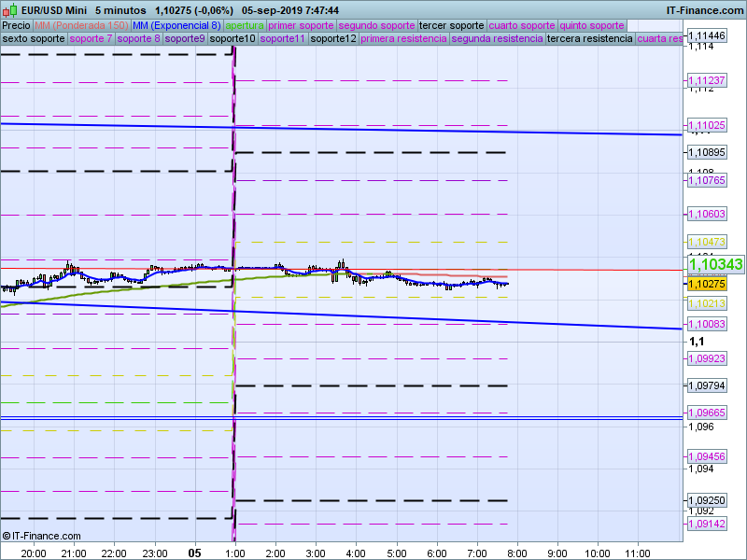
Task: Click the 'quinto soporte' indicator label
Action: 591,25
